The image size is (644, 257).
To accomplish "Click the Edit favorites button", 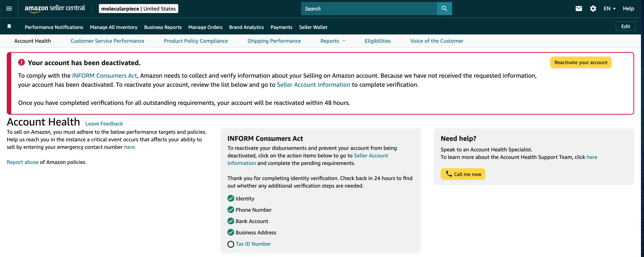I will pyautogui.click(x=625, y=26).
